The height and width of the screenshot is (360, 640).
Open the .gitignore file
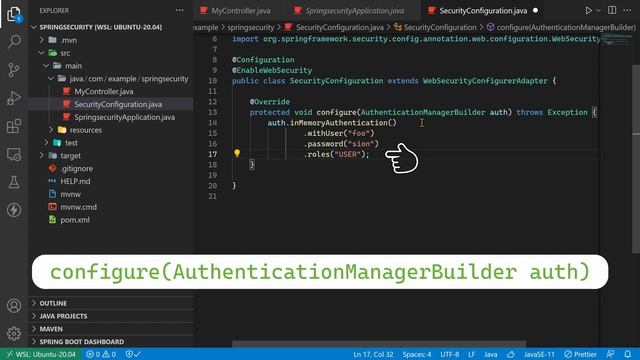(76, 168)
